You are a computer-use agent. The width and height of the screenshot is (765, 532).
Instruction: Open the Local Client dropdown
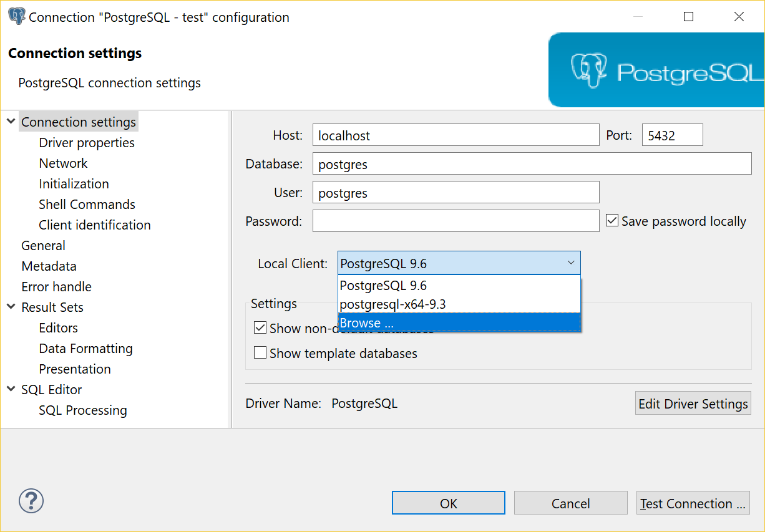click(570, 263)
